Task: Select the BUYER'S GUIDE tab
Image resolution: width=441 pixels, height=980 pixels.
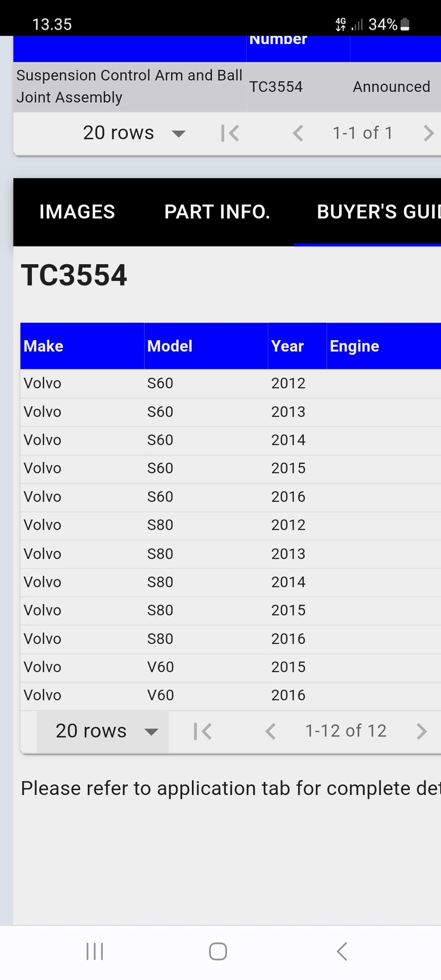Action: click(x=378, y=212)
